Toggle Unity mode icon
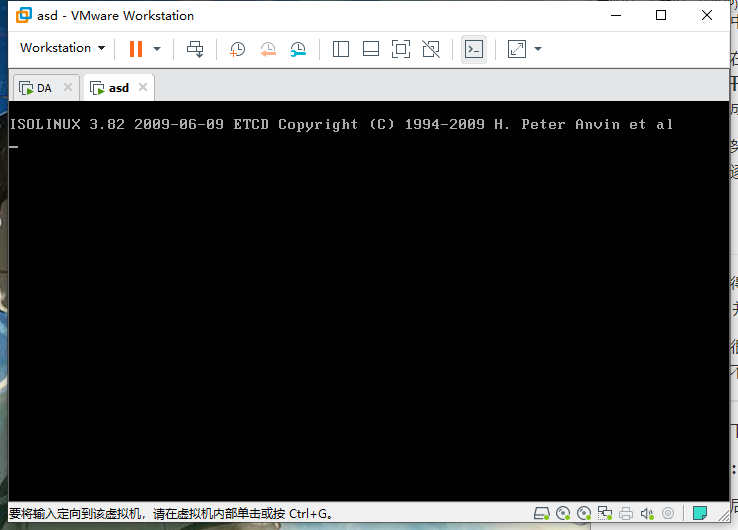The width and height of the screenshot is (738, 530). click(431, 49)
